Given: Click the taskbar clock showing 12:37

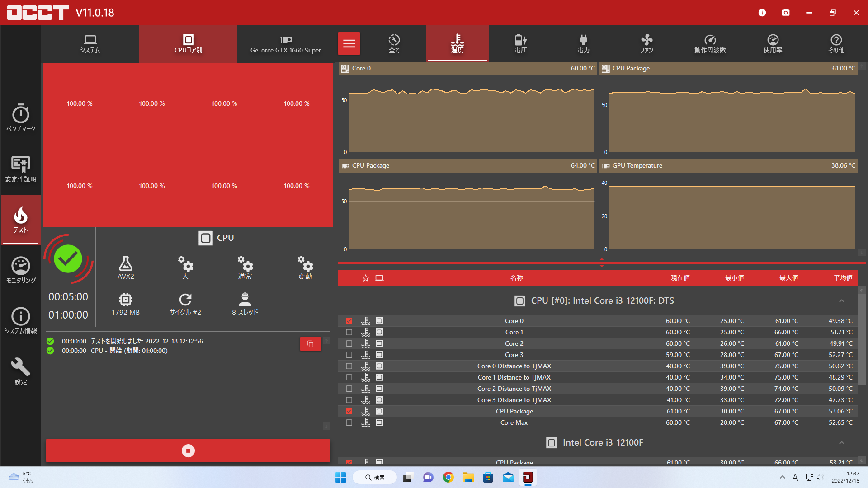Looking at the screenshot, I should (x=845, y=477).
